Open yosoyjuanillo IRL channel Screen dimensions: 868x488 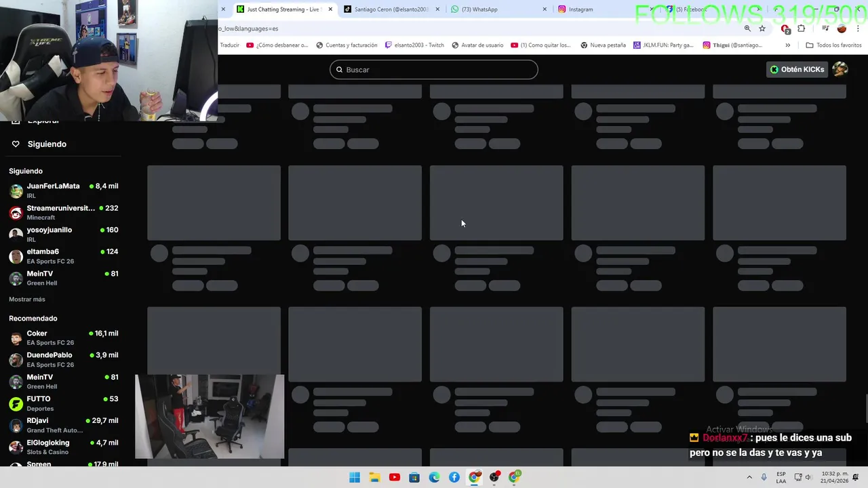tap(64, 235)
